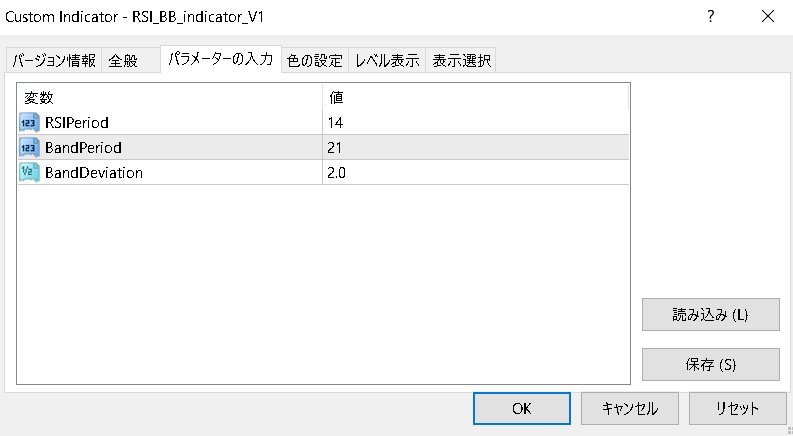Switch to the 色の設定 tab

314,61
